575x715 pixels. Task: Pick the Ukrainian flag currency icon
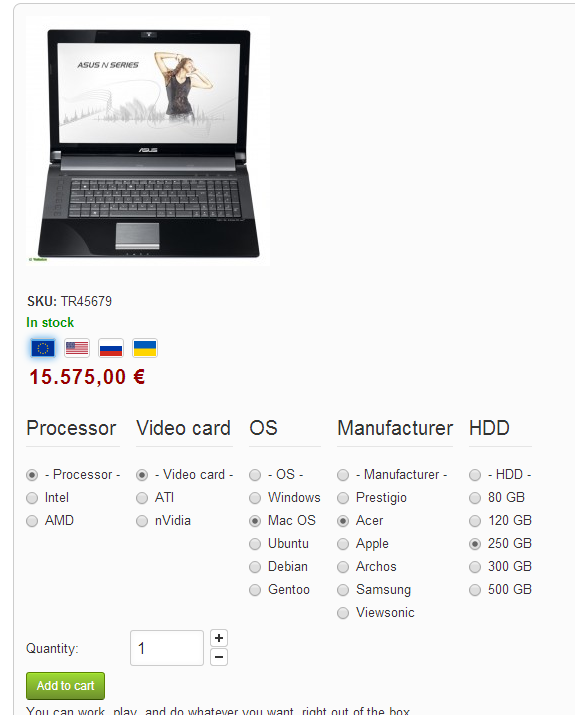[x=145, y=348]
